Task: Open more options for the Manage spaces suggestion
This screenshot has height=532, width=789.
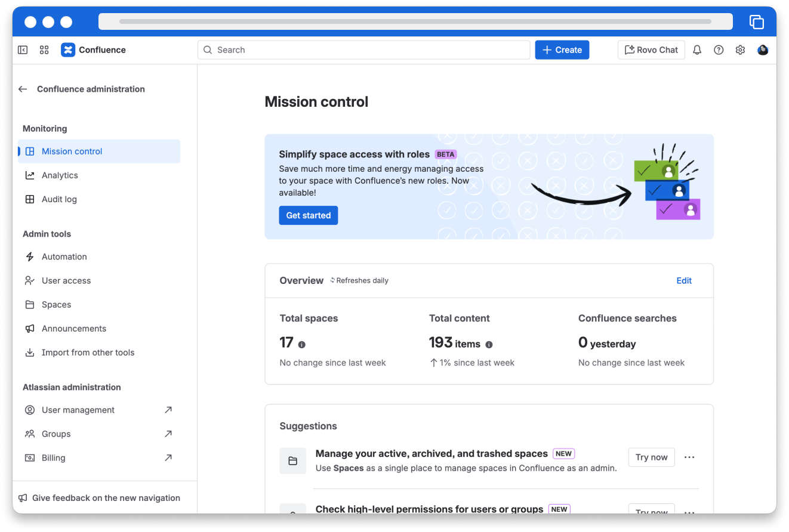Action: click(x=689, y=457)
